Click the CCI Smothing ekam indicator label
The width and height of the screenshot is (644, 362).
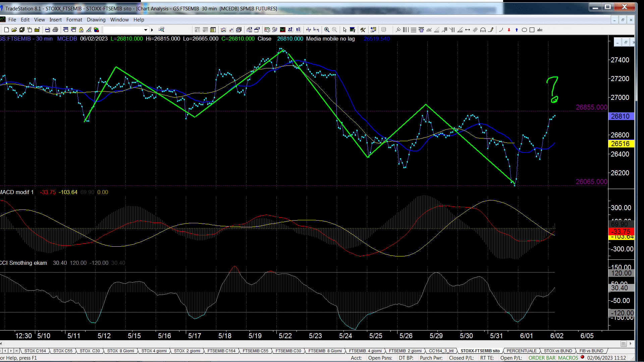coord(23,263)
